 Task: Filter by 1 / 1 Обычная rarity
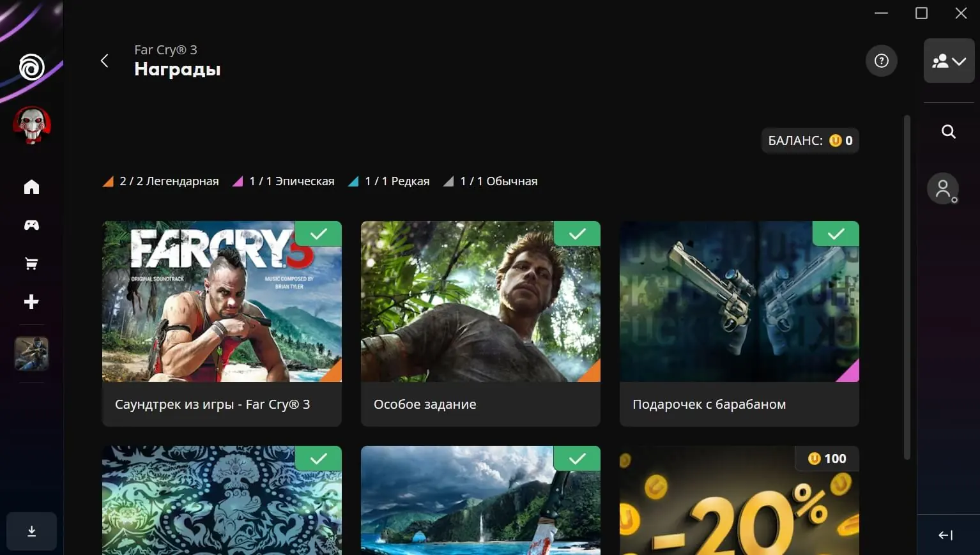[x=491, y=181]
